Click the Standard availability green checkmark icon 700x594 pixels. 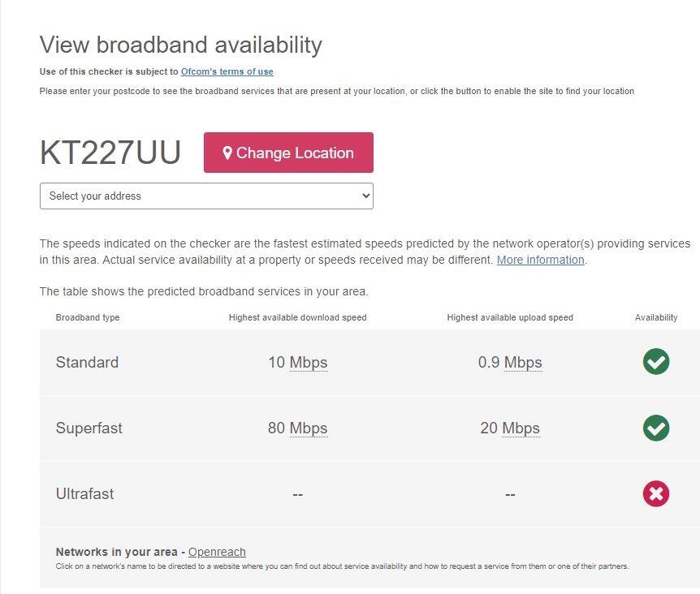(655, 362)
